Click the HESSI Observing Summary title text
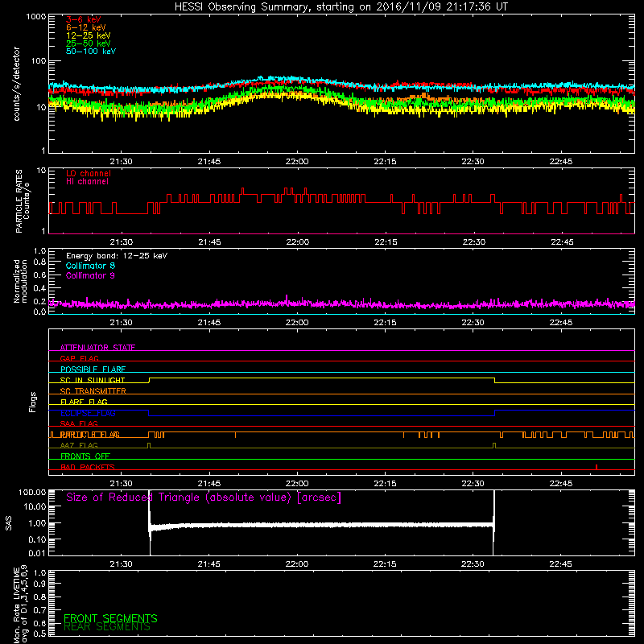The width and height of the screenshot is (644, 644). (x=341, y=7)
